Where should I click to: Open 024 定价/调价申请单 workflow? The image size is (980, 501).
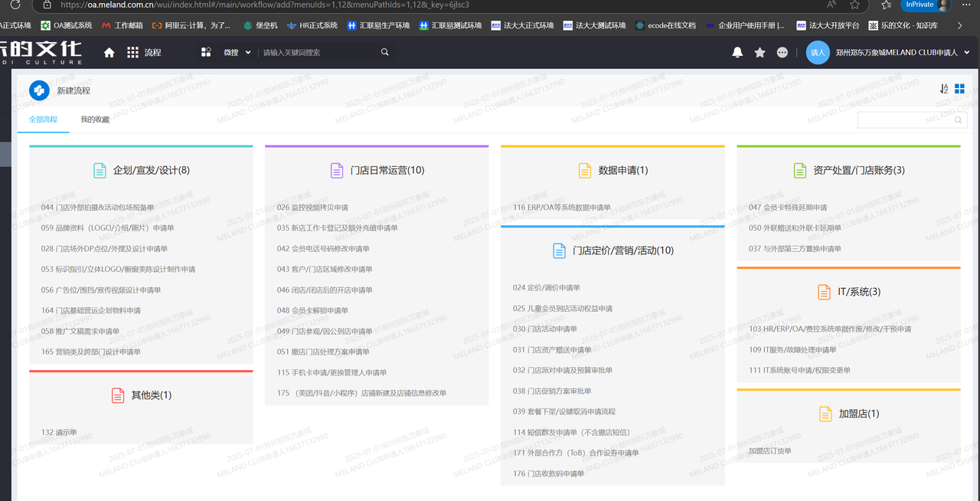click(547, 288)
